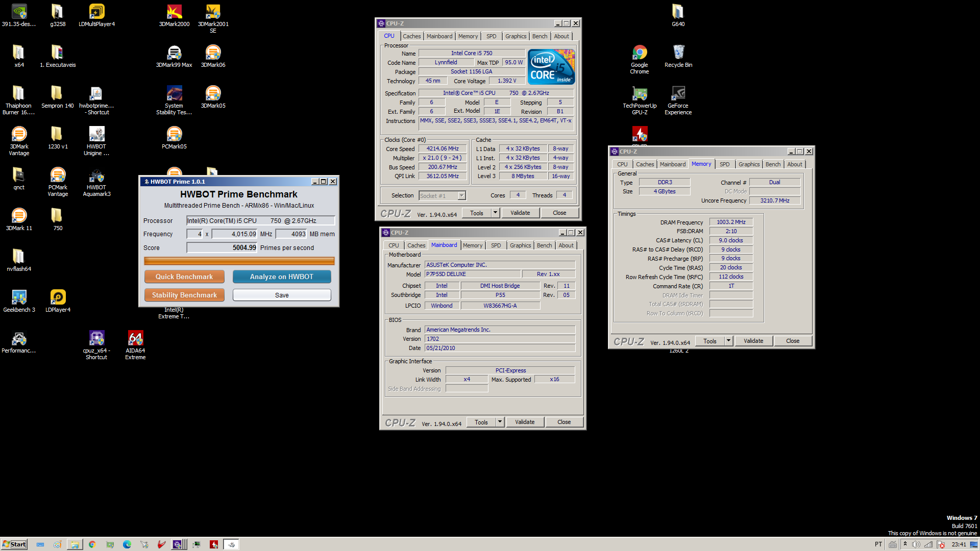Open About tab in Mainboard CPU-Z window

coord(566,245)
